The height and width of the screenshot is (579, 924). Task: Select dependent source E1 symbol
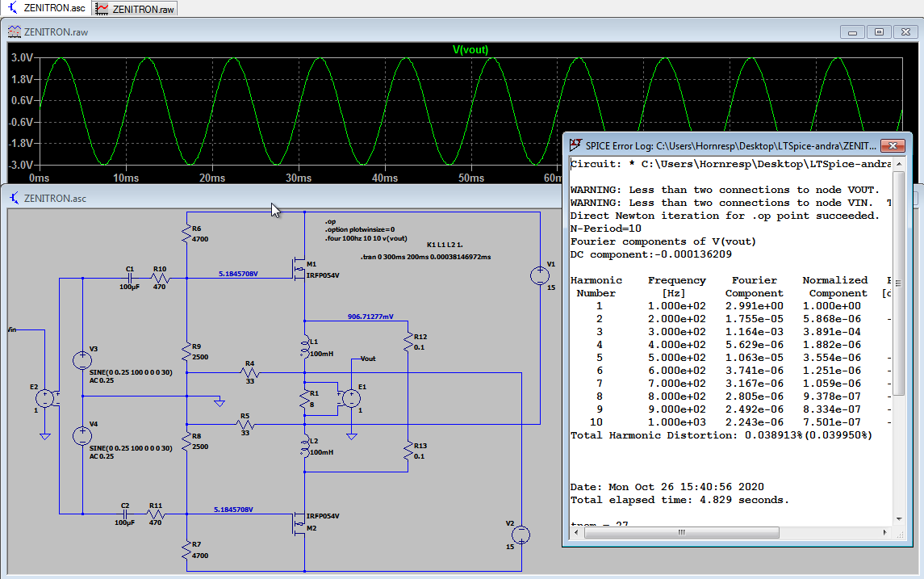click(x=351, y=399)
